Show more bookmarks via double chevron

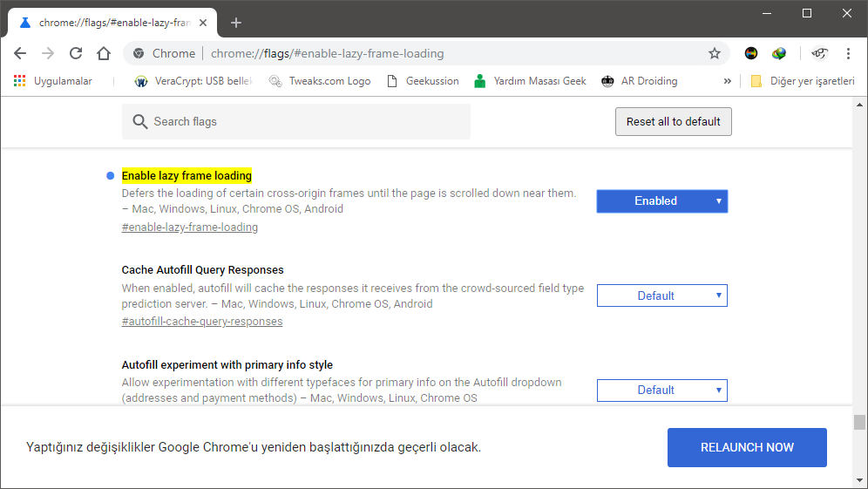728,81
